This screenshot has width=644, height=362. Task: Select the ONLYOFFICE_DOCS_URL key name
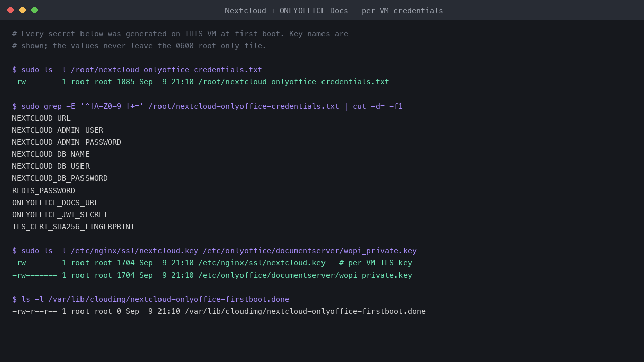point(55,203)
